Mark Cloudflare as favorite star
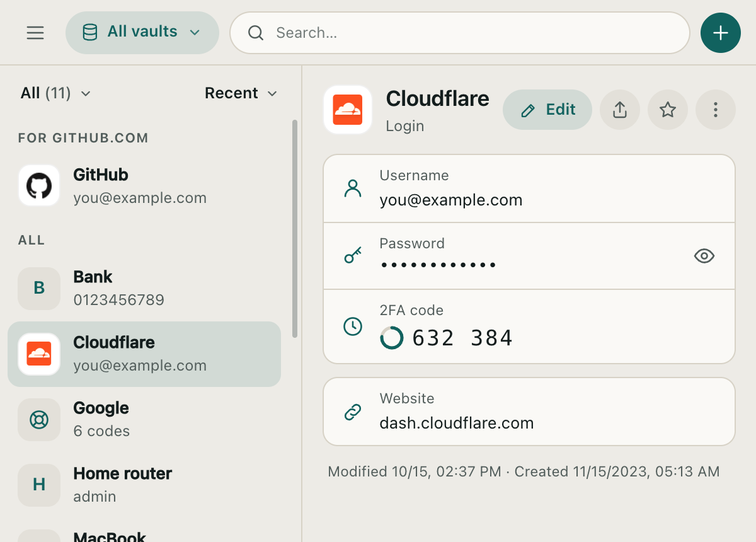The height and width of the screenshot is (542, 756). pos(668,110)
